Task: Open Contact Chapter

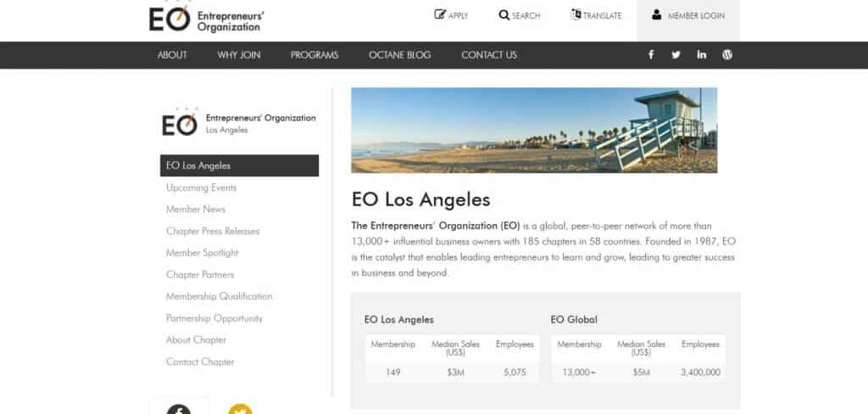Action: pyautogui.click(x=200, y=362)
